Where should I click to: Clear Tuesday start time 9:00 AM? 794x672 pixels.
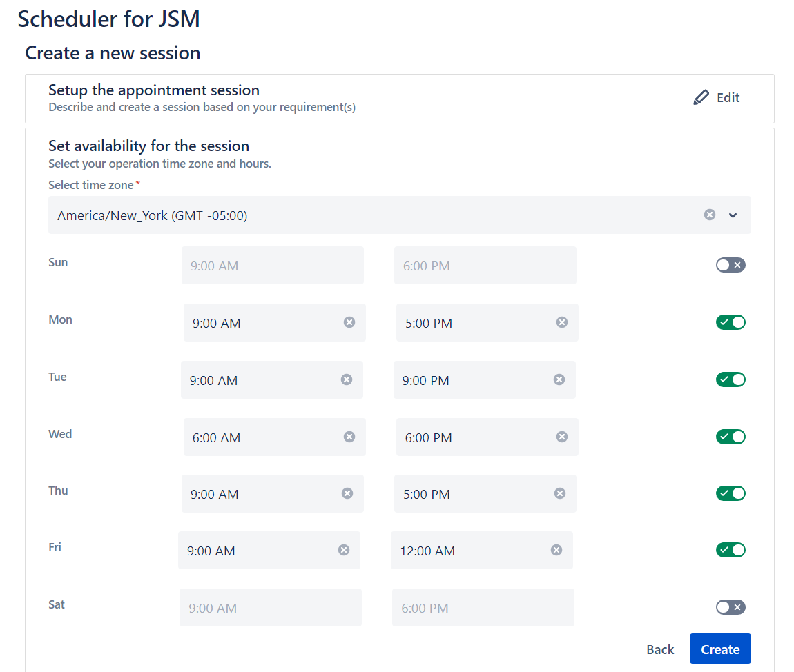(x=347, y=379)
